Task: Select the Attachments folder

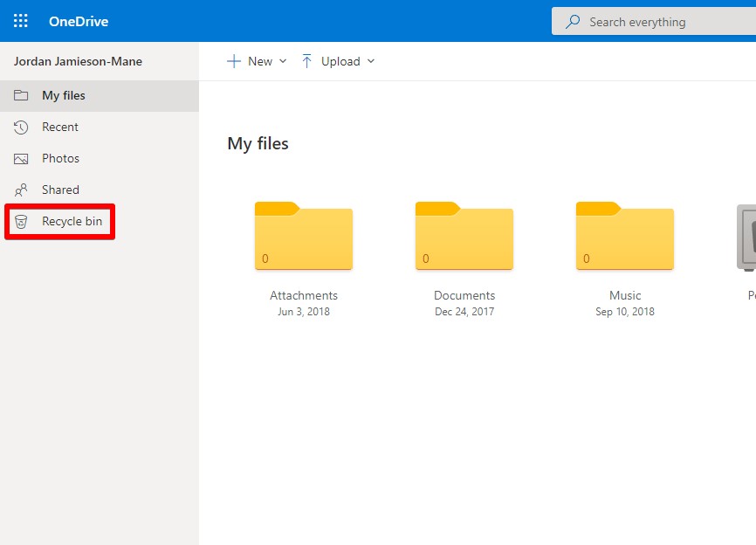Action: point(303,238)
